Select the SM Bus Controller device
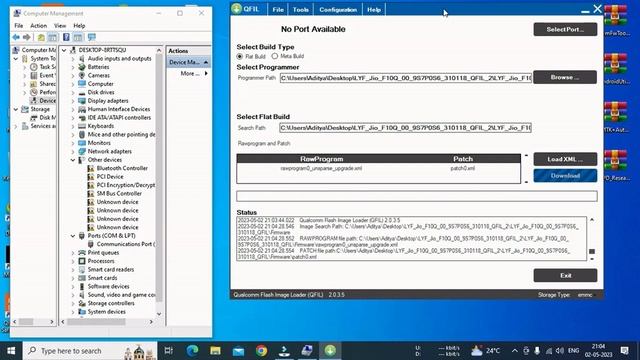The image size is (640, 360). [119, 193]
